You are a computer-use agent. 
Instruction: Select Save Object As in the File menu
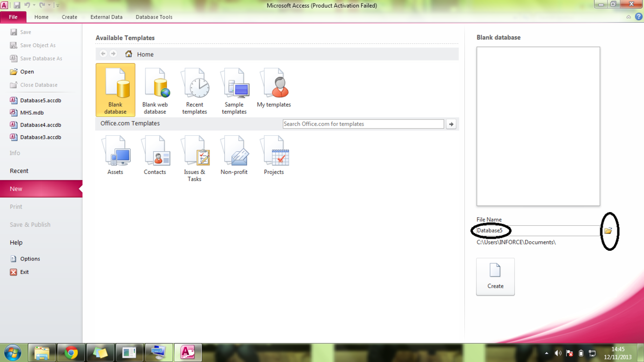tap(33, 45)
